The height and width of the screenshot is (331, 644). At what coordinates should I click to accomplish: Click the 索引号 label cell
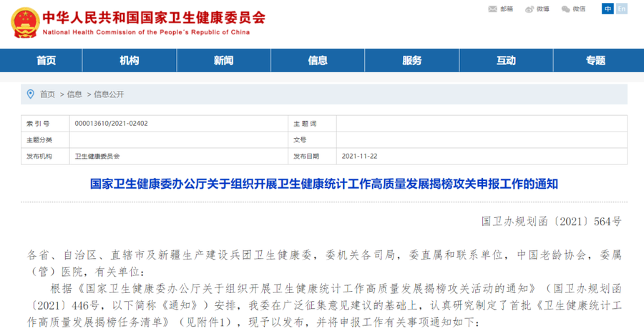(x=45, y=124)
